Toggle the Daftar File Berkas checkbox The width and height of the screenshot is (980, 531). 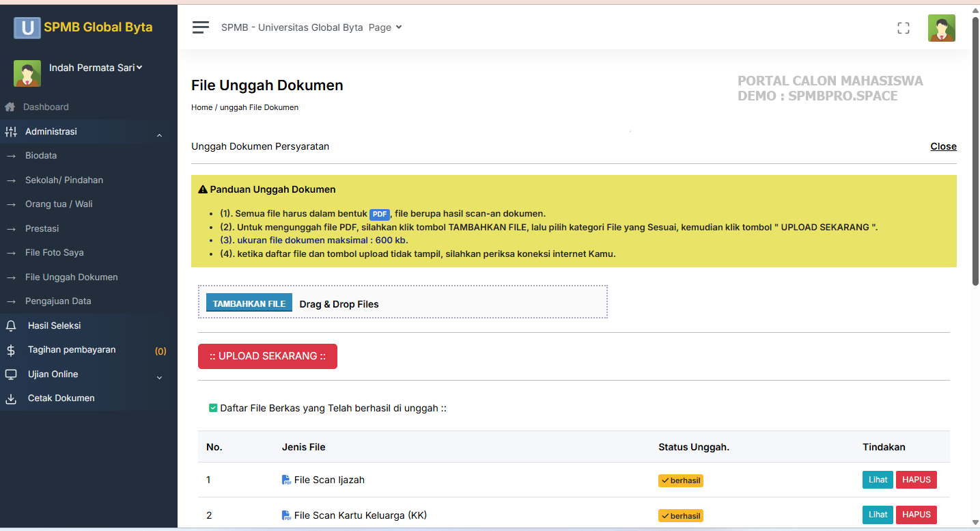coord(213,408)
